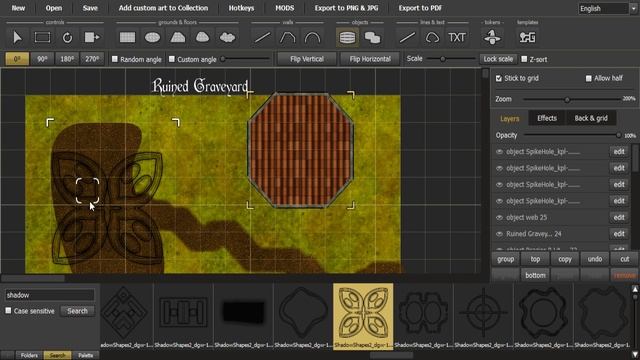This screenshot has height=360, width=640.
Task: Select the butterfly shadow shape thumbnail
Action: coord(363,316)
